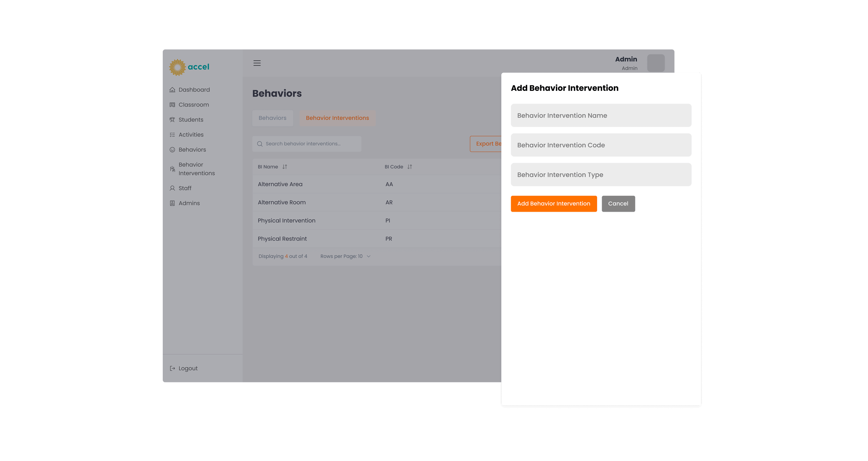Click the Behaviors smiley face icon
Viewport: 868px width, 461px height.
coord(172,150)
